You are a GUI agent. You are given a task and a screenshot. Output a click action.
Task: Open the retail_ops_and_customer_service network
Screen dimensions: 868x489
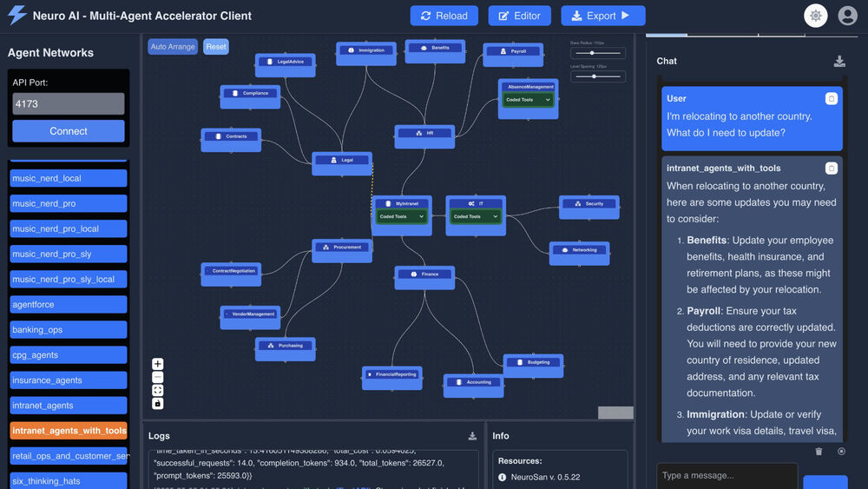coord(68,456)
